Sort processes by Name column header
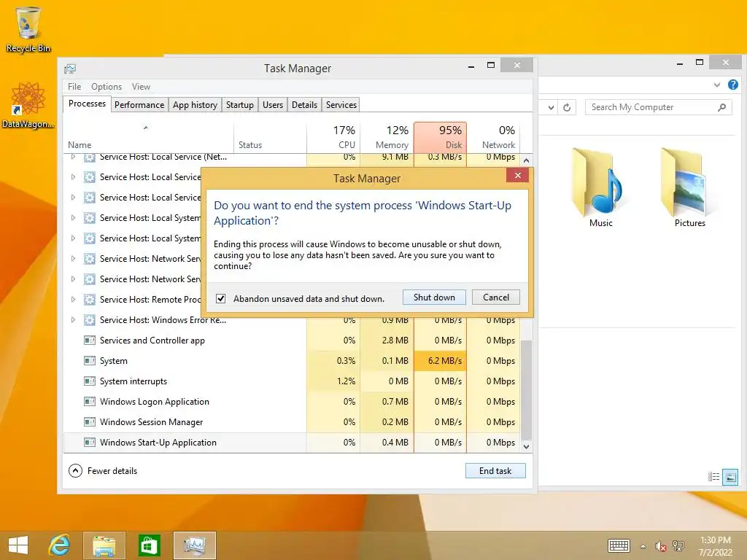747x560 pixels. [x=148, y=137]
